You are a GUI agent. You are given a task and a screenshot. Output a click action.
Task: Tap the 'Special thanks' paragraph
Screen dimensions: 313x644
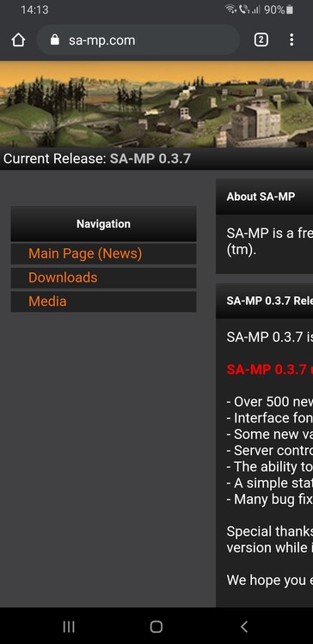click(x=269, y=539)
